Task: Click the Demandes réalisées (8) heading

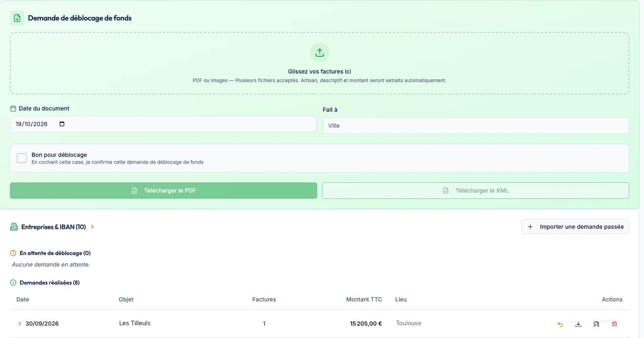Action: click(50, 282)
